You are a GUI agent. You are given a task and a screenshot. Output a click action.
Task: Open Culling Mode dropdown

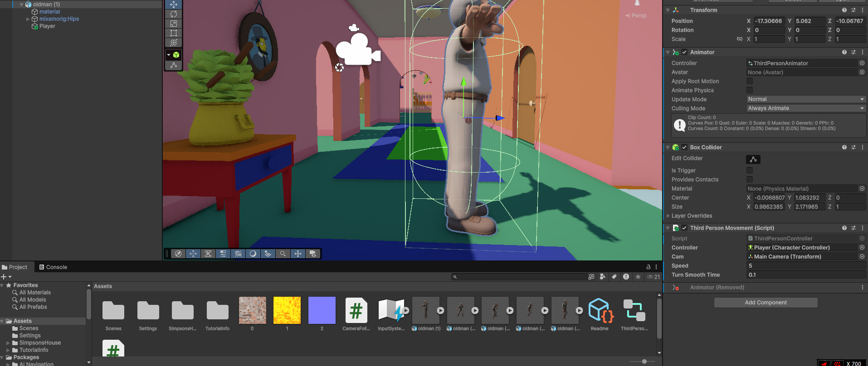pyautogui.click(x=806, y=108)
